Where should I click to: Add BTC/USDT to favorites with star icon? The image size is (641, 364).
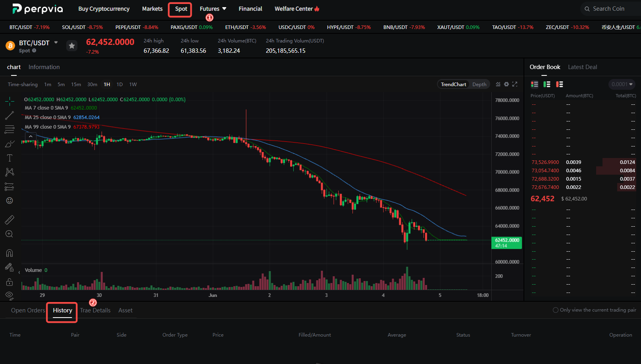pos(72,46)
